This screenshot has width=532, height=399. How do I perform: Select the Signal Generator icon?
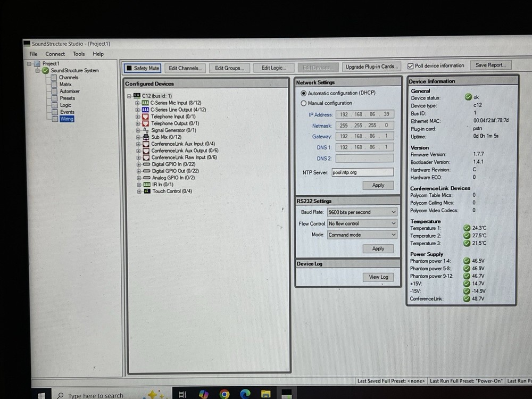tap(147, 130)
